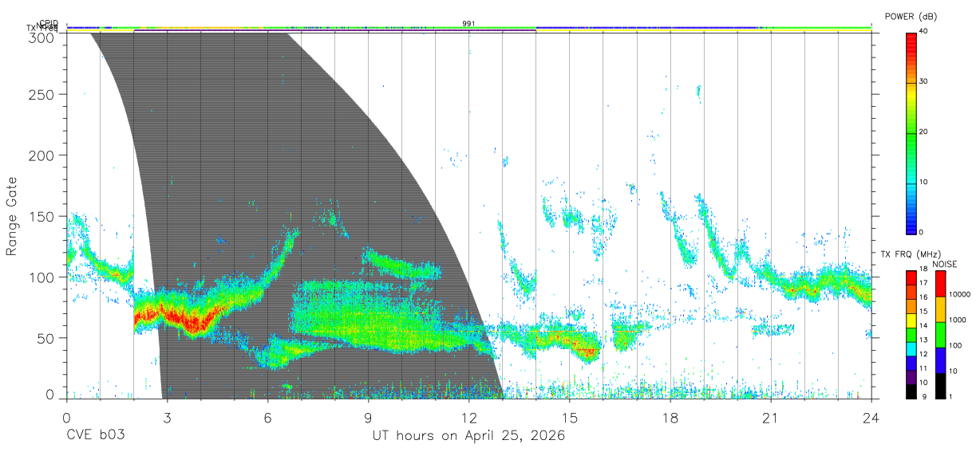Click the 10 label on NOISE legend
980x452 pixels.
pos(954,371)
